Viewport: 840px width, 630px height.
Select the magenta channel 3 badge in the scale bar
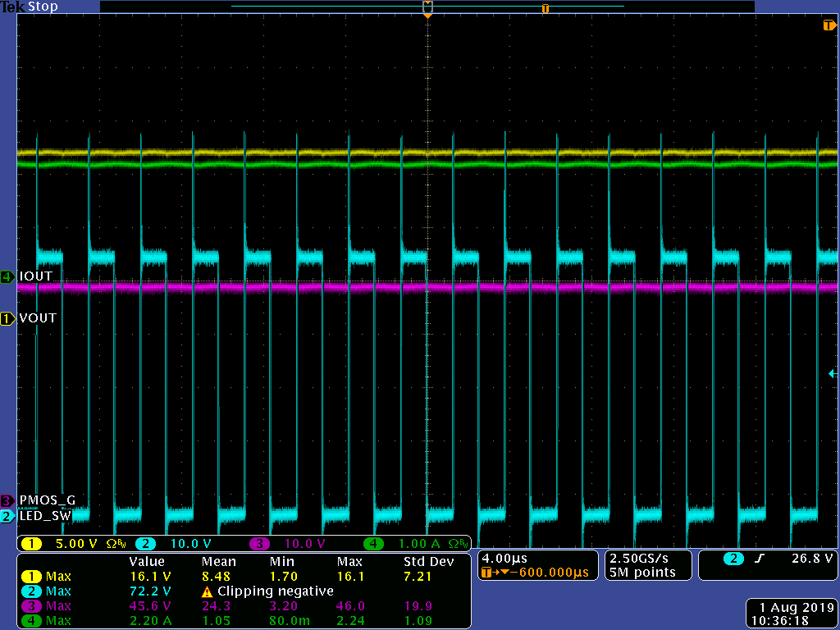click(260, 544)
